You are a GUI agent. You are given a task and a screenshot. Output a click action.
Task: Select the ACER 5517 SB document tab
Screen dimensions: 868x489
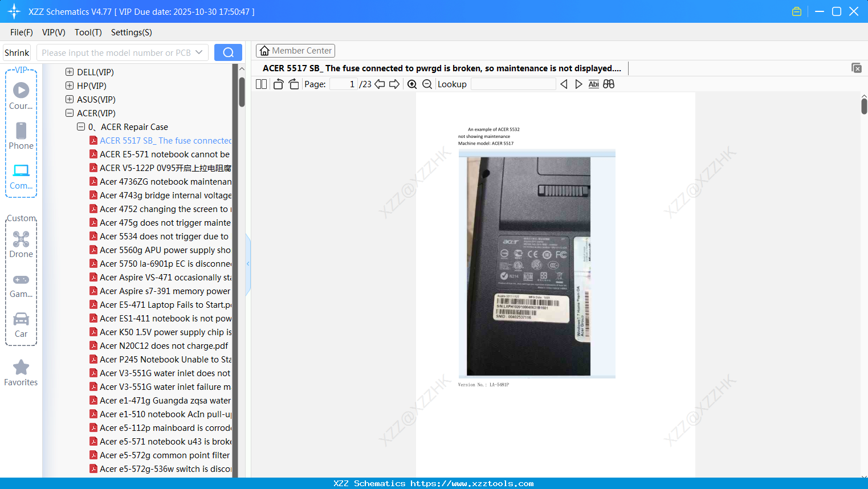tap(442, 68)
